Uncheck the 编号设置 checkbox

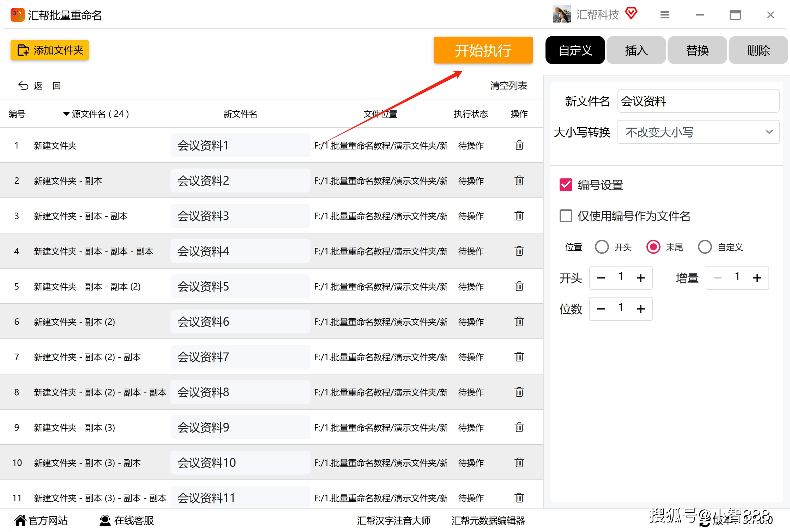click(566, 185)
